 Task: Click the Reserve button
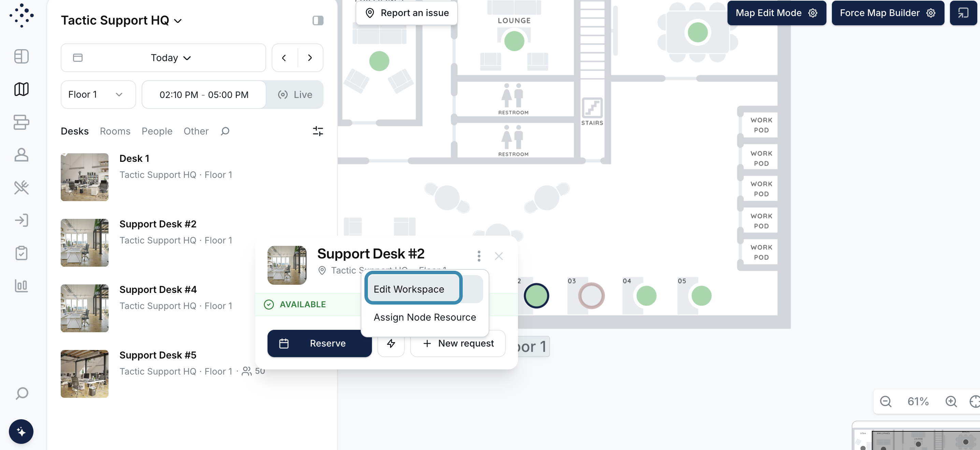click(320, 343)
